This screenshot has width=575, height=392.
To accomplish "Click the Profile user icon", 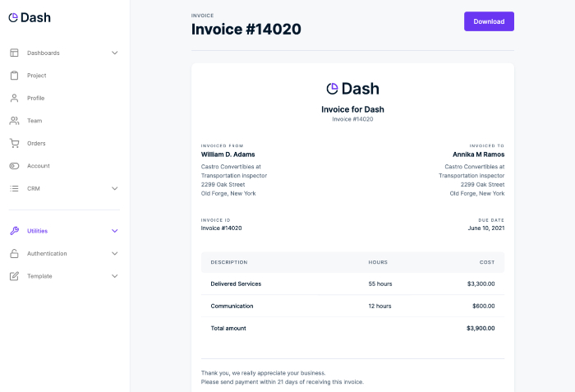I will [x=14, y=98].
